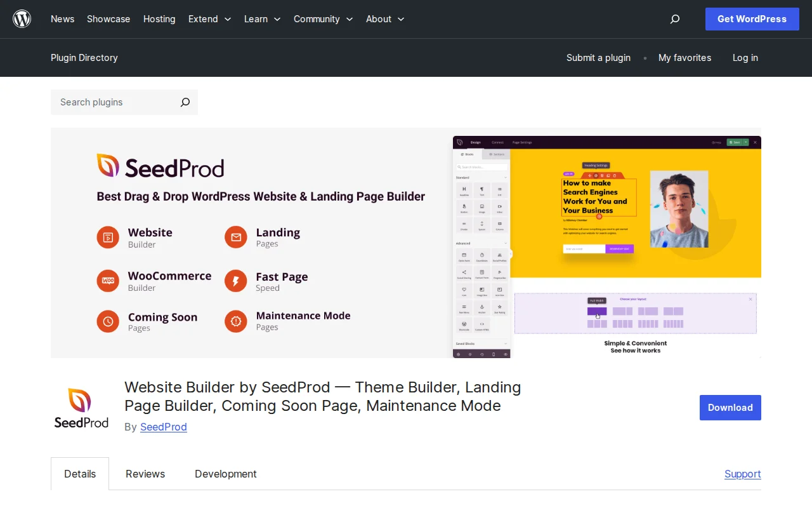This screenshot has height=508, width=812.
Task: Click the Landing Pages envelope icon
Action: [235, 237]
